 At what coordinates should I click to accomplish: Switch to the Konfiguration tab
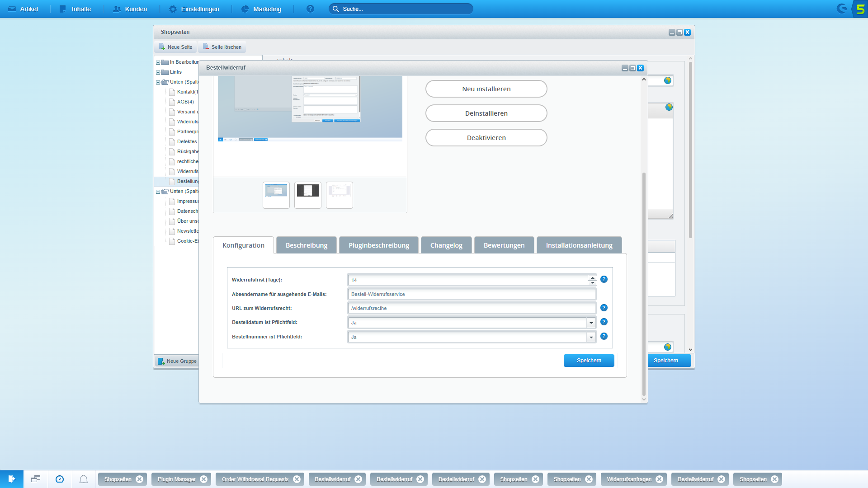(x=243, y=245)
